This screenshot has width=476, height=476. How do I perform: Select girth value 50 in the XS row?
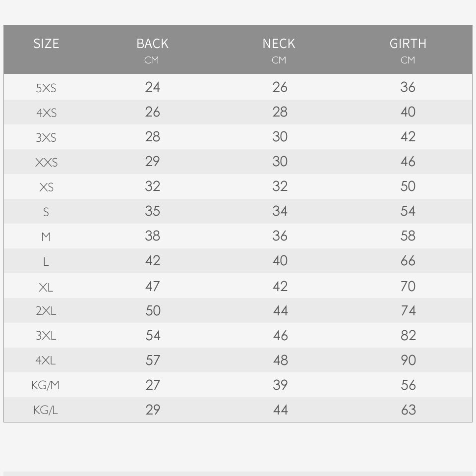tap(408, 186)
